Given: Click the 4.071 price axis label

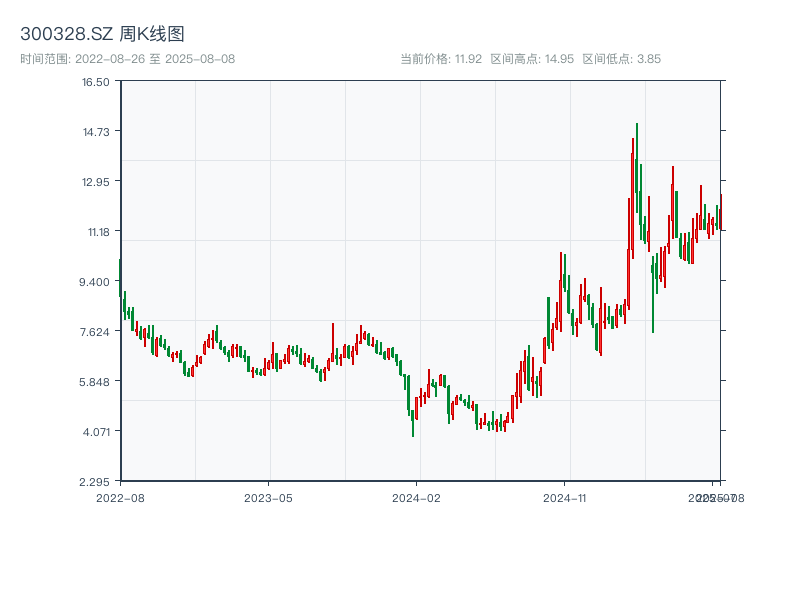Looking at the screenshot, I should (x=95, y=432).
